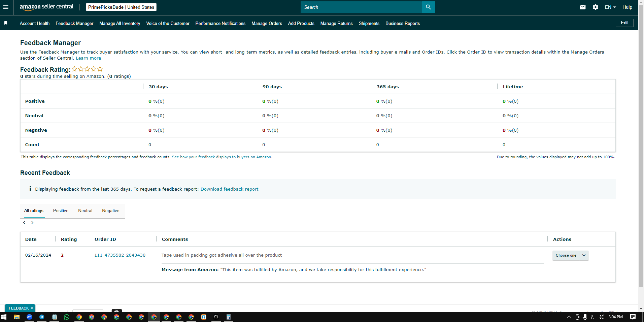Open Calculator from the taskbar
Screen dimensions: 644x322
(x=229, y=317)
